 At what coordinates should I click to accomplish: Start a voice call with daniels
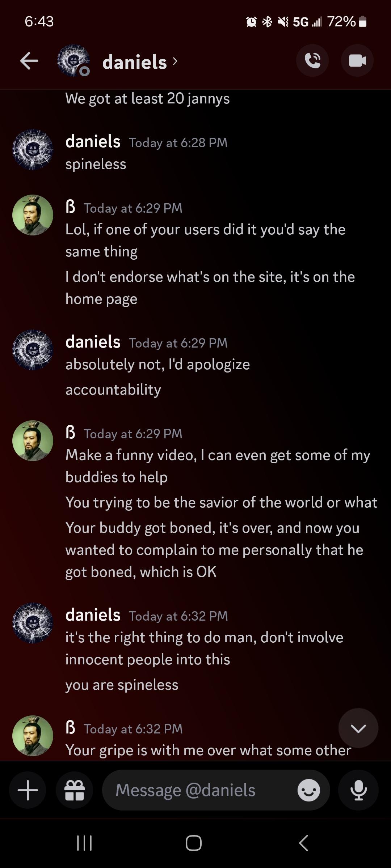click(312, 61)
